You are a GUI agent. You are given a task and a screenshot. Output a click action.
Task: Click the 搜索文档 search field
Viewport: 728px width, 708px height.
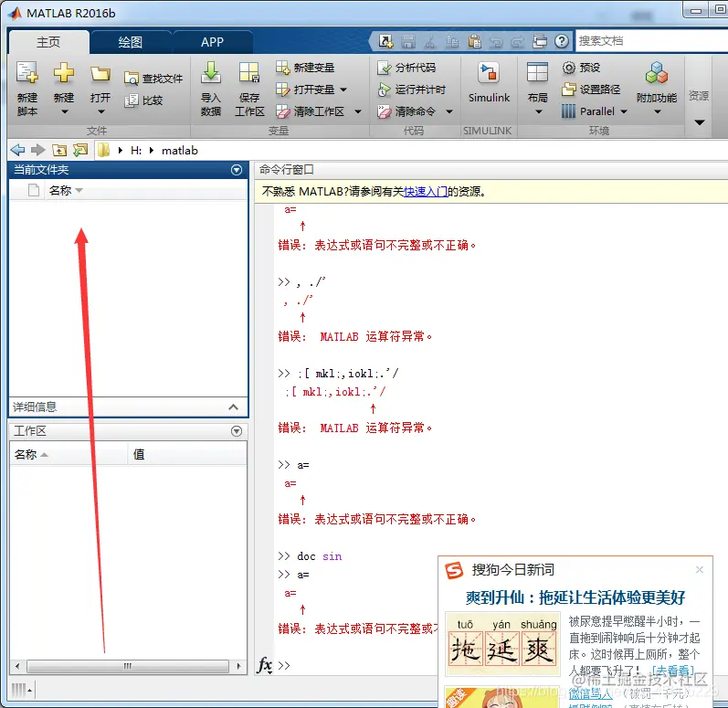tap(650, 41)
